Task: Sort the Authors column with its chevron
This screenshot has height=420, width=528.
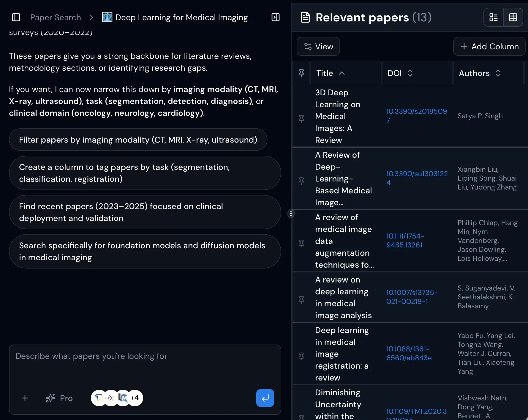Action: (x=498, y=73)
